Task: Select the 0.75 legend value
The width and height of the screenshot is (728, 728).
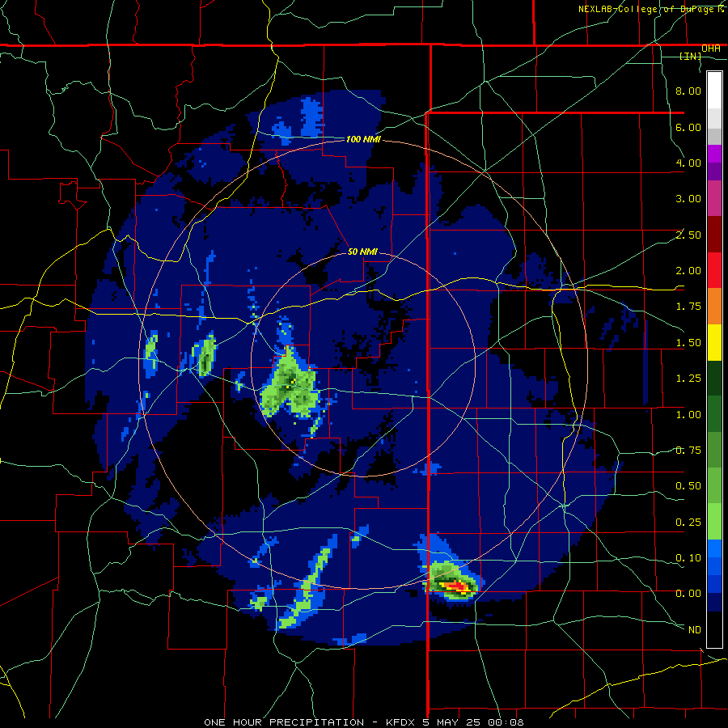Action: tap(688, 451)
